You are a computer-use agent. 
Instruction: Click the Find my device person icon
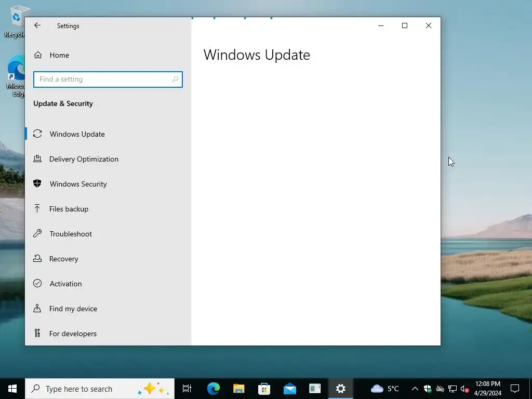37,308
